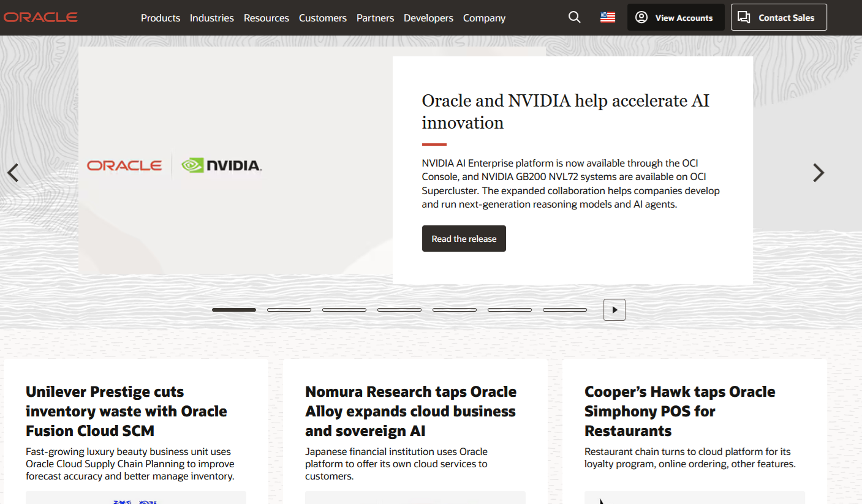Play the carousel slideshow
862x504 pixels.
point(614,310)
